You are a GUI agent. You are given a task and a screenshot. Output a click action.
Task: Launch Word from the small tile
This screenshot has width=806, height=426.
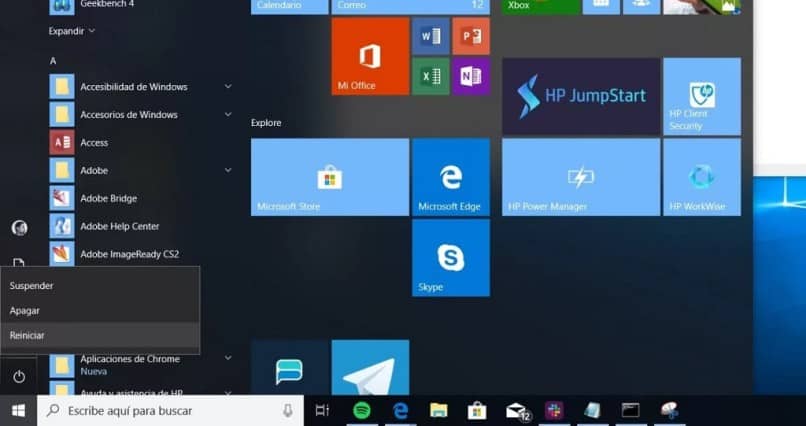431,36
